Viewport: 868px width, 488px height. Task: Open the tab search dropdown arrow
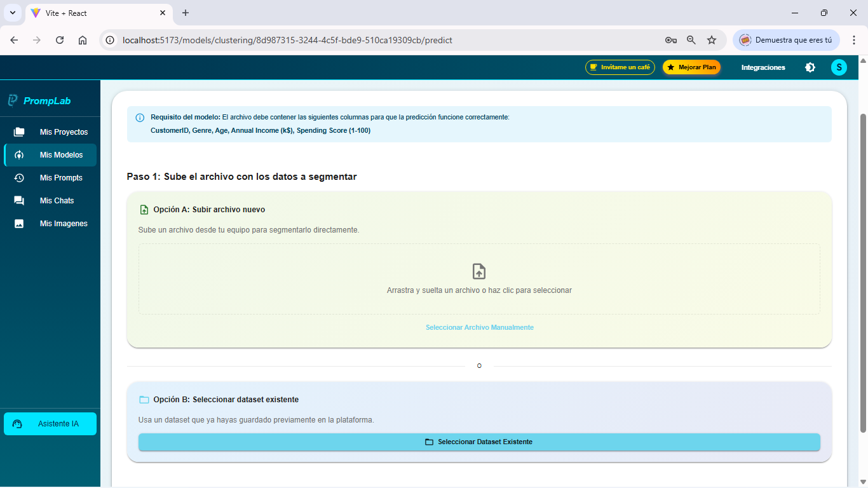pyautogui.click(x=12, y=13)
